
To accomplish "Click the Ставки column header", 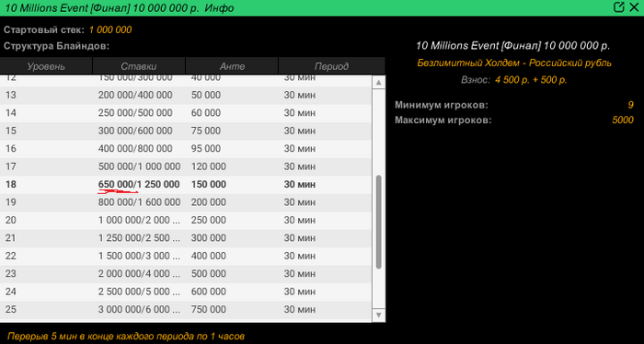I will (x=139, y=66).
